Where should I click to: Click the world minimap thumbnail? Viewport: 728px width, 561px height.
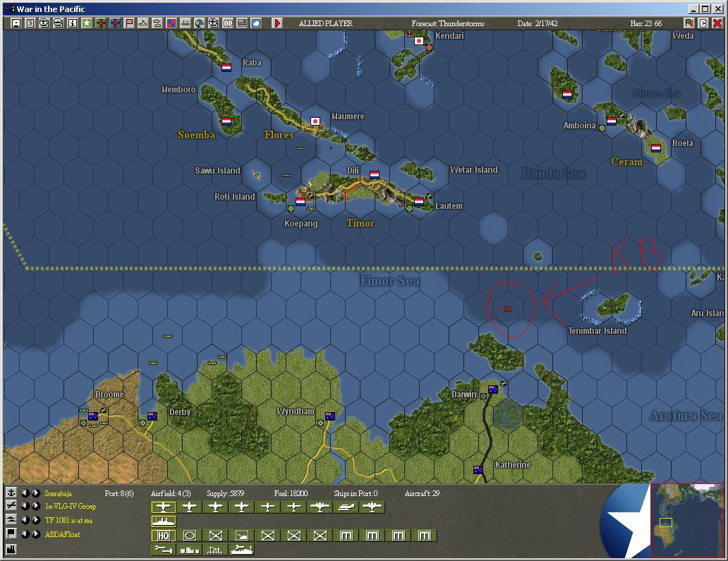686,520
